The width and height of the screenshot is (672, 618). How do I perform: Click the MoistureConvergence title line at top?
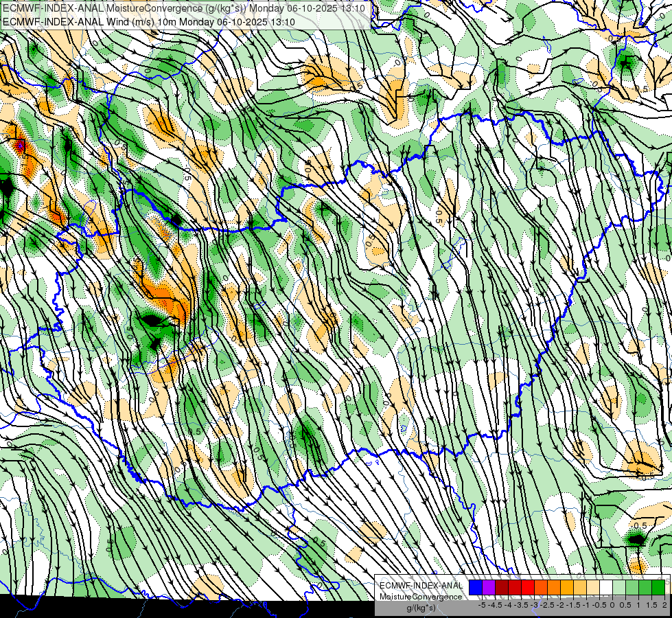[183, 8]
